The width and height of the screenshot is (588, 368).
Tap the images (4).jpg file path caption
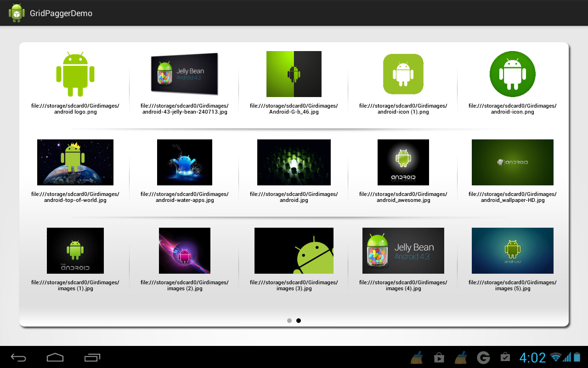tap(403, 286)
